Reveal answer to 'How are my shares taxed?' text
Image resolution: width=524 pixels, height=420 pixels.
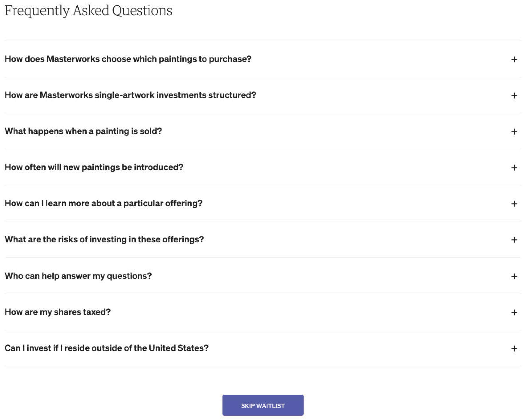click(58, 312)
